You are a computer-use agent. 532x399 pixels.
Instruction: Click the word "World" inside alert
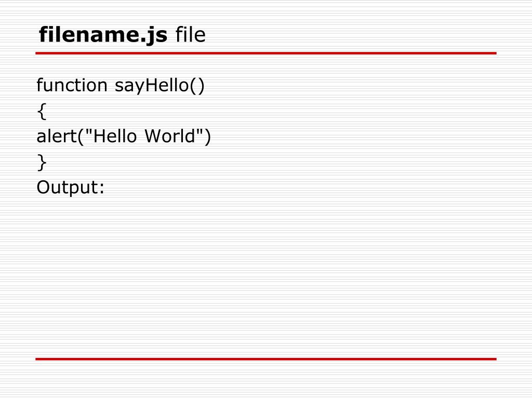tap(170, 136)
